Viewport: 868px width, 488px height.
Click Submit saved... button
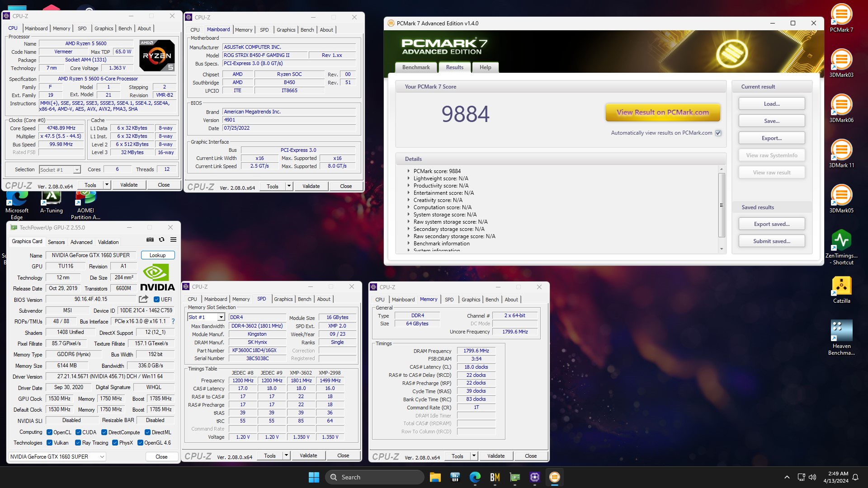[772, 241]
